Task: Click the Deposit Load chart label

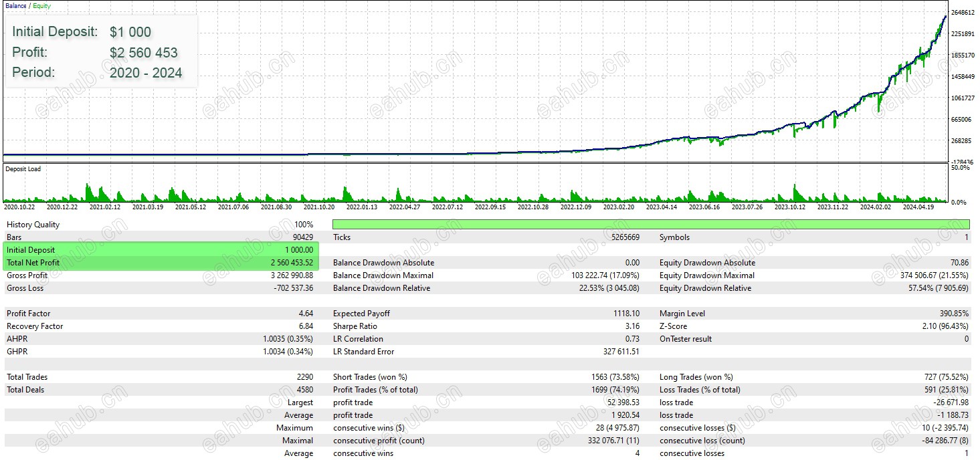Action: tap(23, 169)
